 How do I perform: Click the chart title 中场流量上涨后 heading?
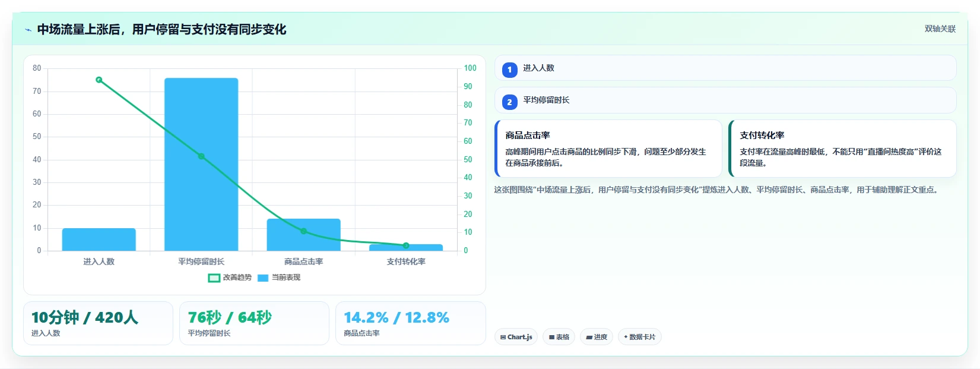(161, 30)
